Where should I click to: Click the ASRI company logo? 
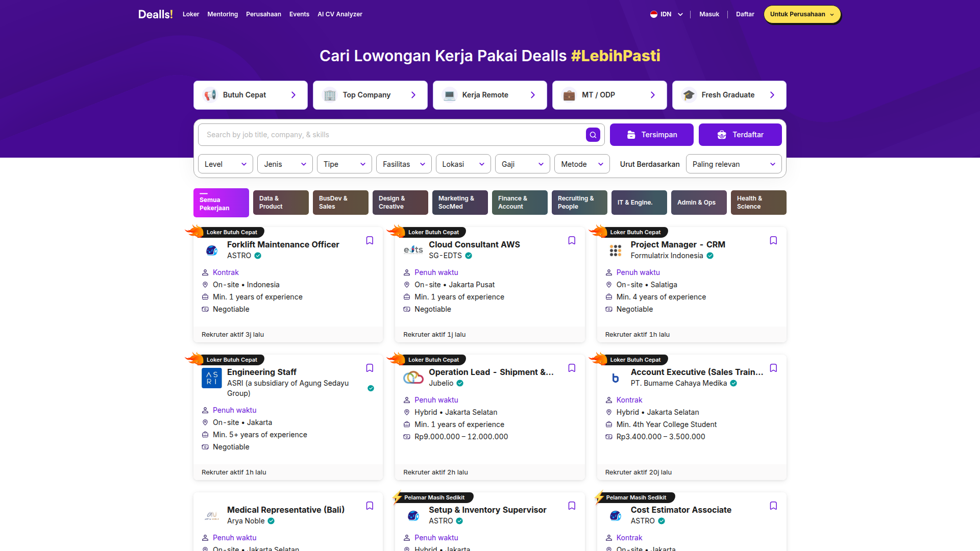coord(211,378)
